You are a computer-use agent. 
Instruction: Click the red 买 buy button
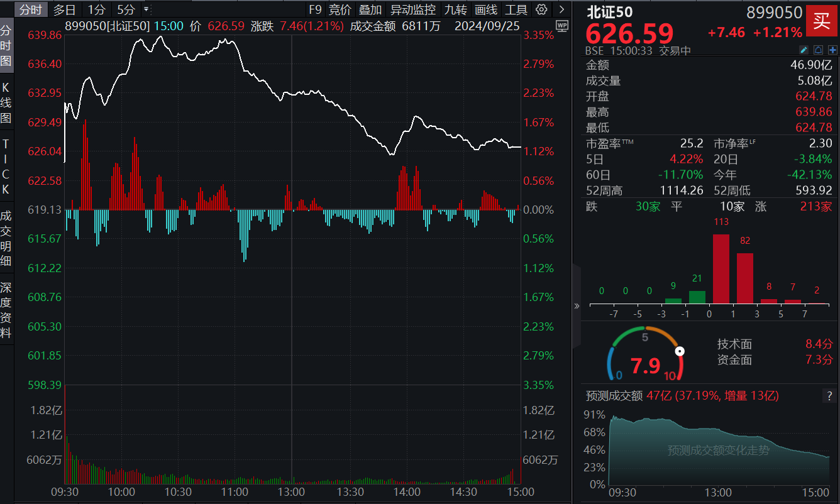point(822,22)
